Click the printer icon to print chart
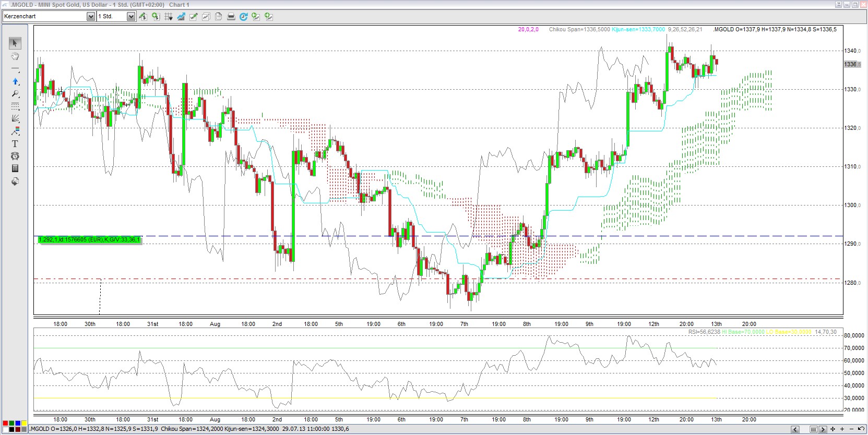This screenshot has height=435, width=868. pos(231,17)
